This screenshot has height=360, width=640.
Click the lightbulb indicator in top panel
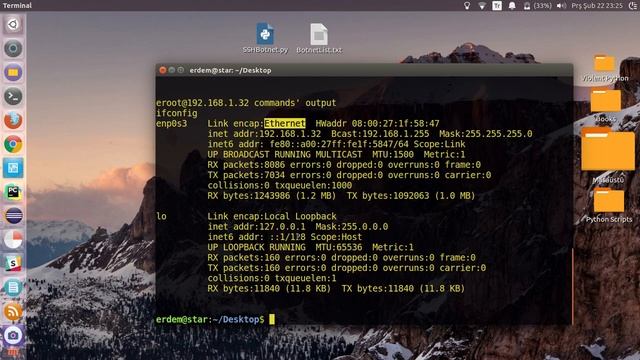pos(467,5)
